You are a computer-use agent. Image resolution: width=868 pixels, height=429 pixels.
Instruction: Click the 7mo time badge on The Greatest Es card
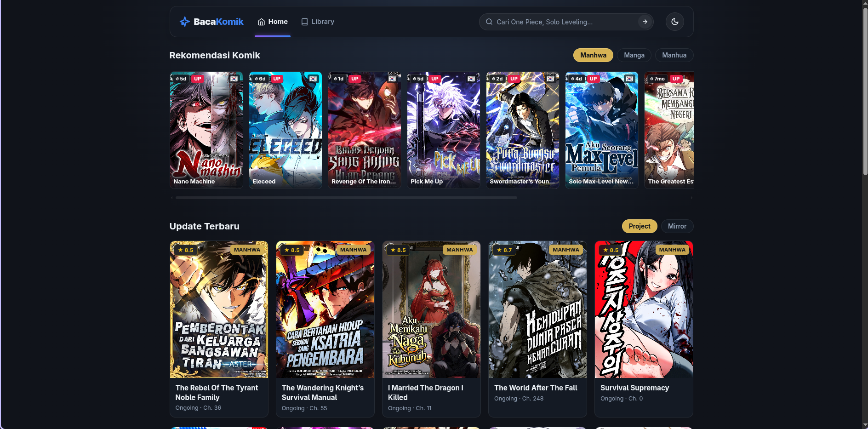tap(657, 79)
